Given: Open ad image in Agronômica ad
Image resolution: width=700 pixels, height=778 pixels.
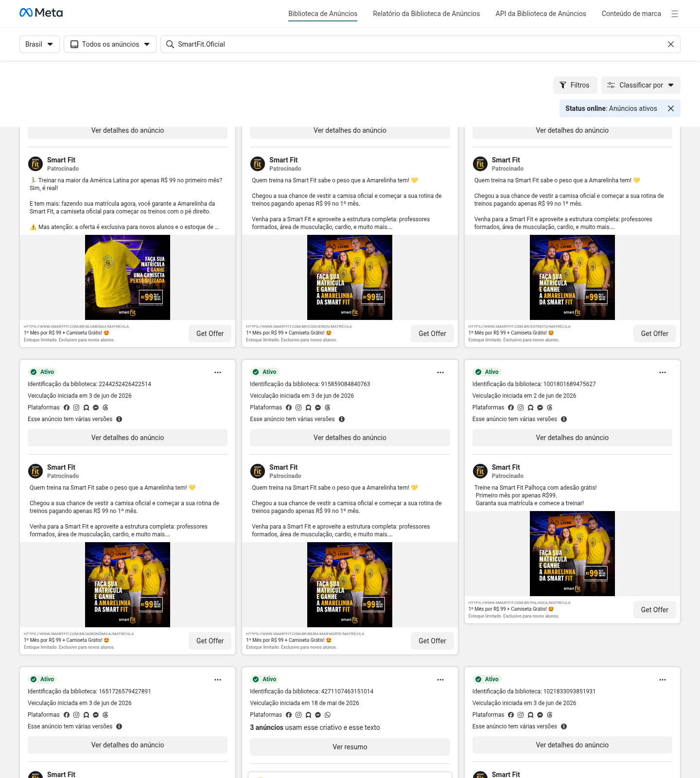Looking at the screenshot, I should pos(127,584).
